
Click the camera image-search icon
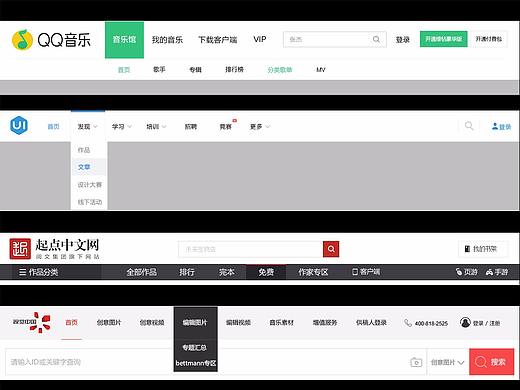click(416, 362)
